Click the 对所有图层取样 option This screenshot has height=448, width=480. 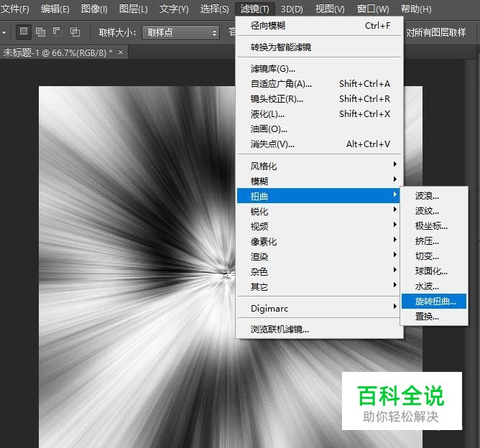436,32
